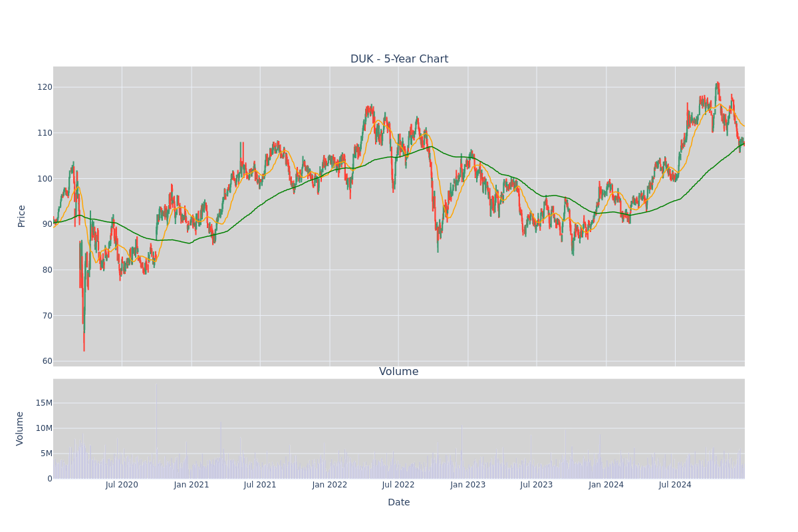
Task: Click the rotated "Price" y-axis label
Action: click(21, 216)
